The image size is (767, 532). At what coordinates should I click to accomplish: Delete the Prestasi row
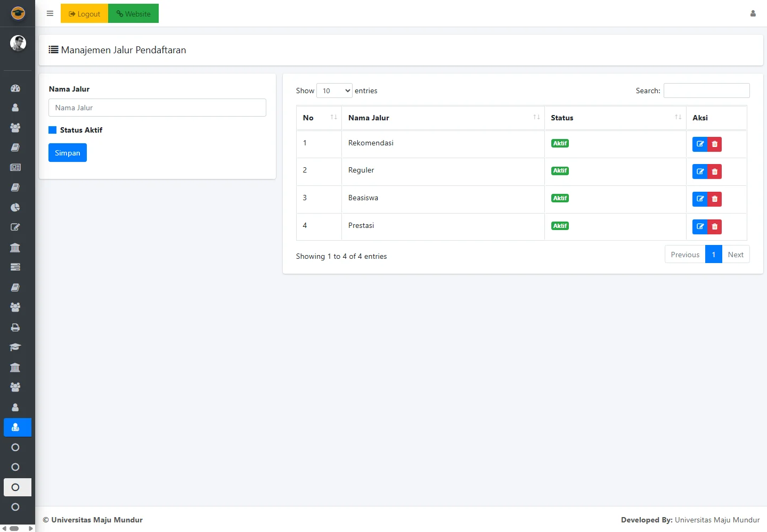pyautogui.click(x=715, y=227)
